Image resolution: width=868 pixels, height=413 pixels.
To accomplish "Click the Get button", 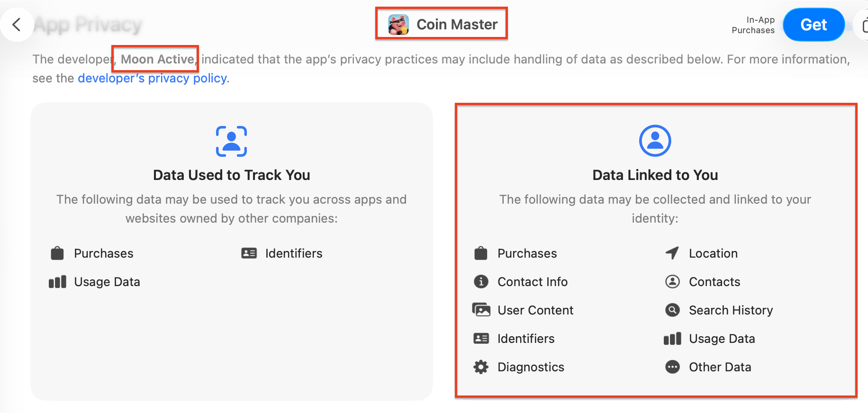I will click(x=813, y=25).
